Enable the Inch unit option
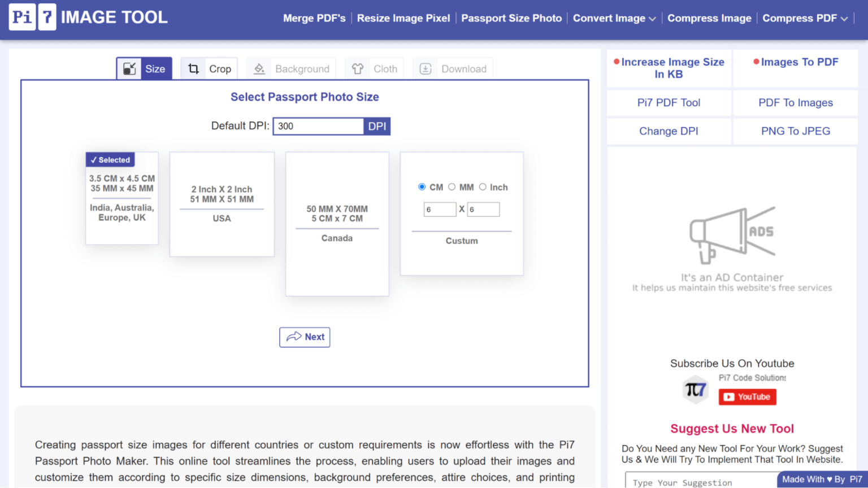The height and width of the screenshot is (488, 868). point(483,186)
